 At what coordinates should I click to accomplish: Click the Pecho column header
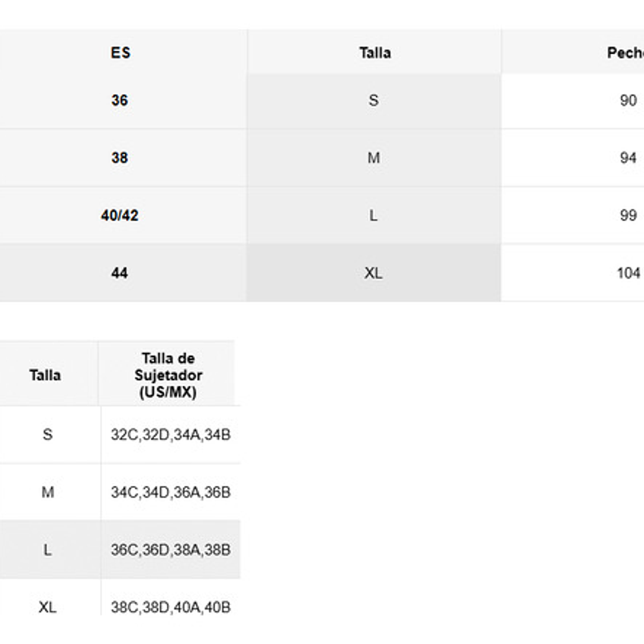pyautogui.click(x=625, y=53)
